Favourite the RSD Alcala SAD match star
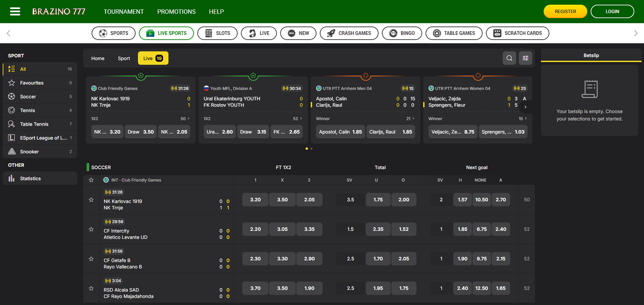This screenshot has height=305, width=644. click(x=91, y=288)
